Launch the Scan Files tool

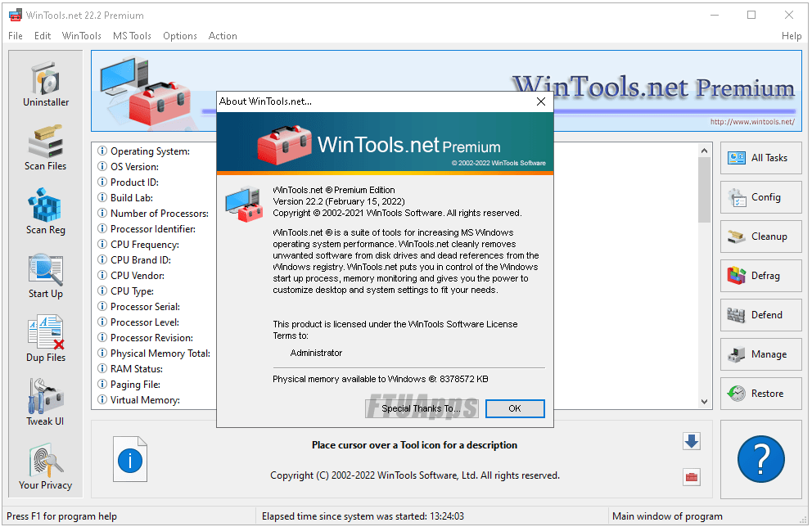[46, 148]
